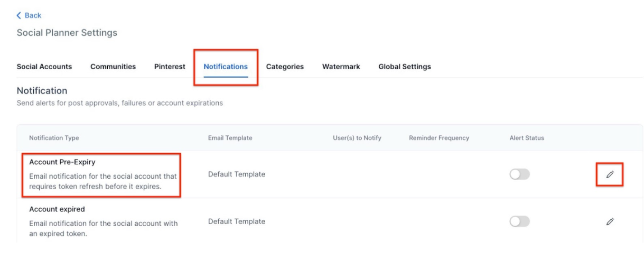This screenshot has height=260, width=644.
Task: Enable the Account Pre-Expiry alert toggle
Action: (519, 174)
